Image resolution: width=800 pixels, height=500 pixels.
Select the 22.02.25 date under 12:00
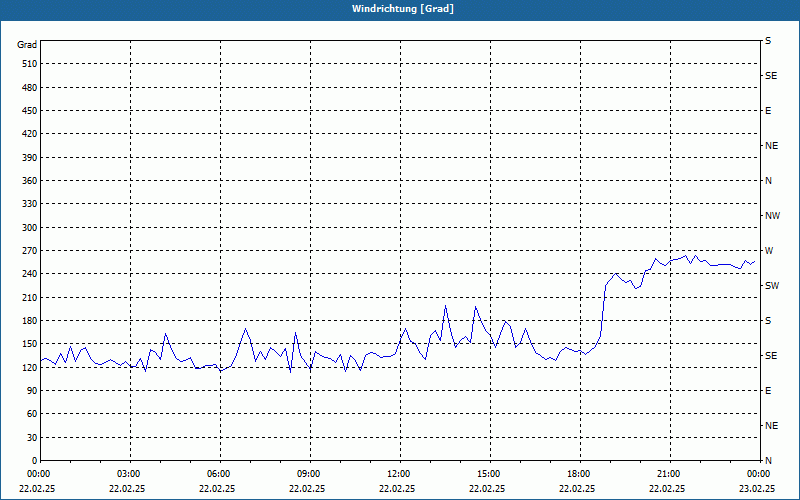tap(397, 488)
